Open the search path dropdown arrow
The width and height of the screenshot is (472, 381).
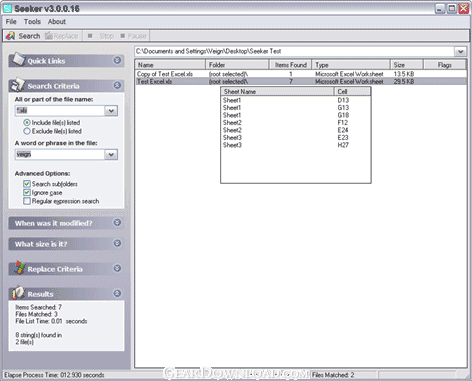[460, 51]
